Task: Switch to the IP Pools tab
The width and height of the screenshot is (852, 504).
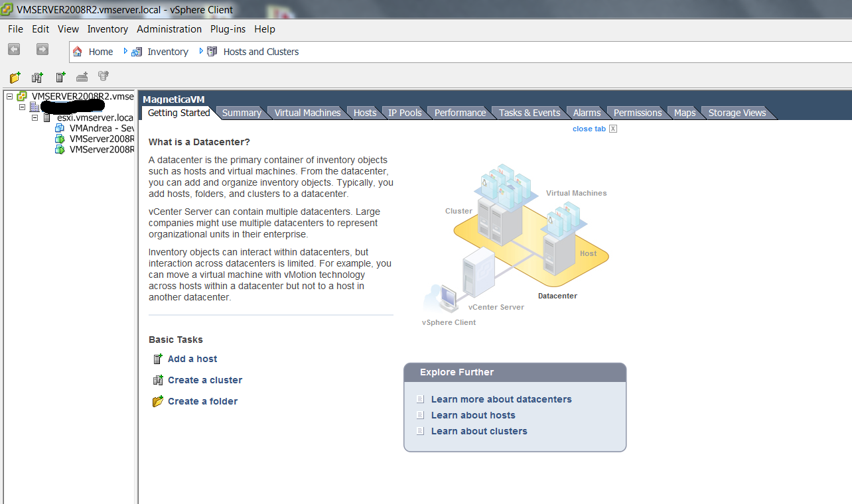Action: tap(405, 113)
